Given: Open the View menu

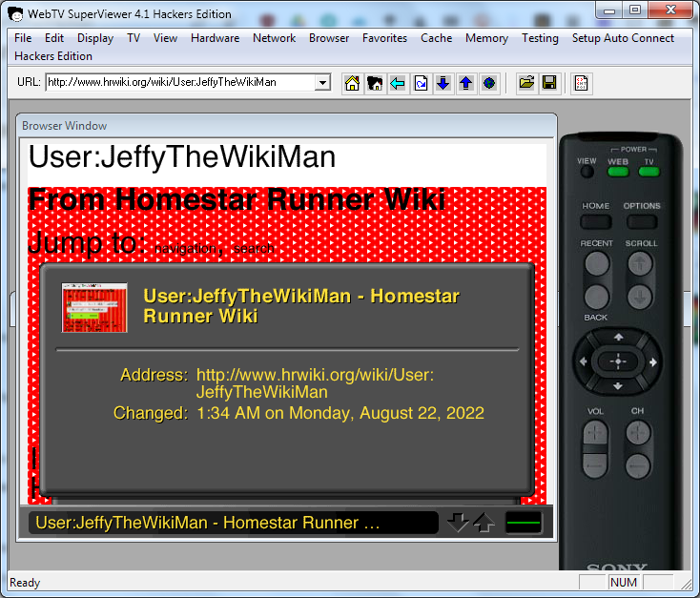Looking at the screenshot, I should 165,38.
